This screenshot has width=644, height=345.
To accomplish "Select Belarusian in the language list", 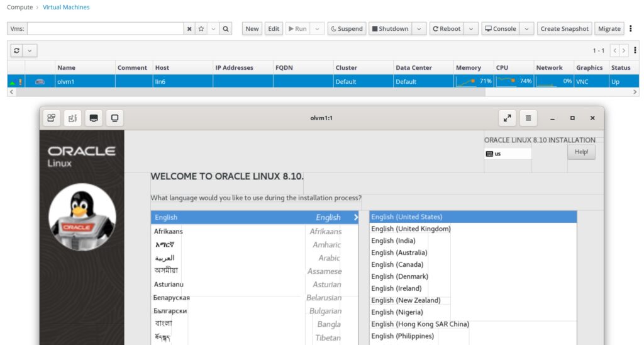I will 255,297.
